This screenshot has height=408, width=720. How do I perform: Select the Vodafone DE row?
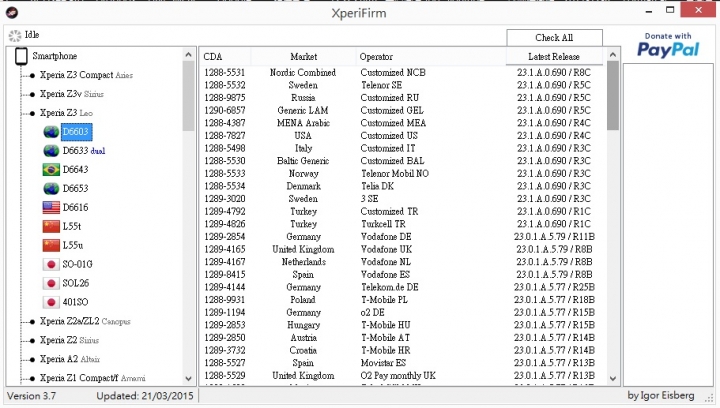pos(403,237)
